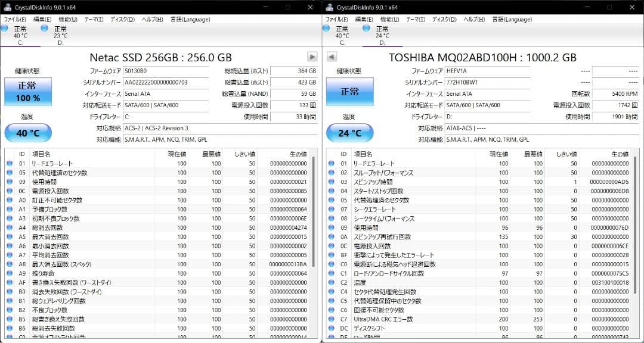
Task: Click TOSHIBA 対応機能 features field
Action: [x=542, y=139]
